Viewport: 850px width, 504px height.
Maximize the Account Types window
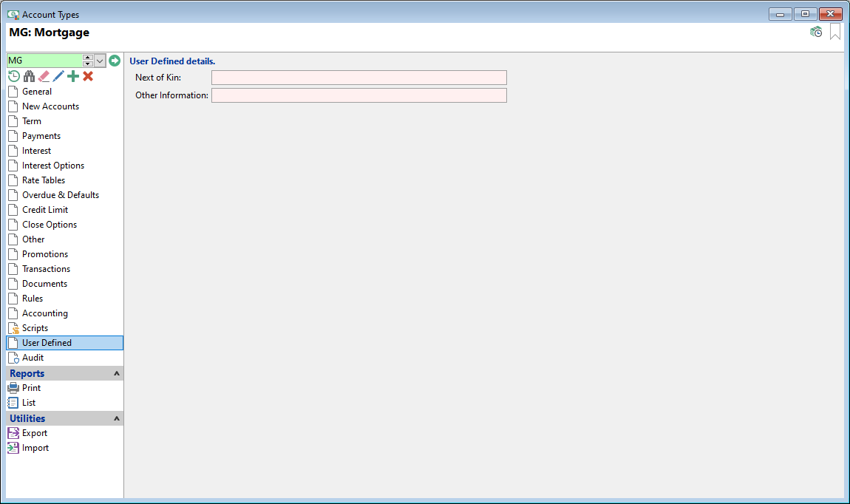(x=805, y=14)
